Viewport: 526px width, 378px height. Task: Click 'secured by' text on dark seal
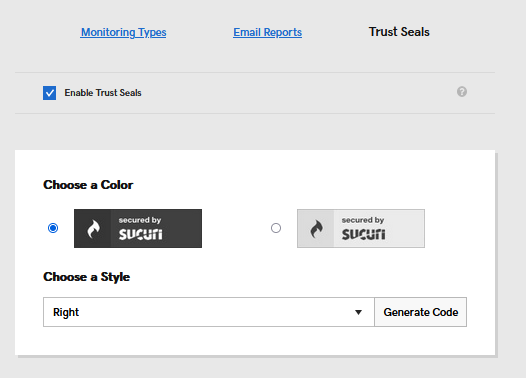click(140, 220)
